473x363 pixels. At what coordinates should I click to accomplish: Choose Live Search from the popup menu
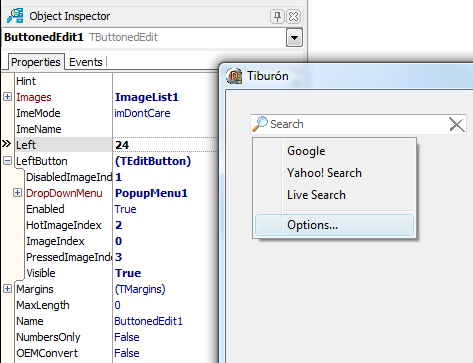334,195
